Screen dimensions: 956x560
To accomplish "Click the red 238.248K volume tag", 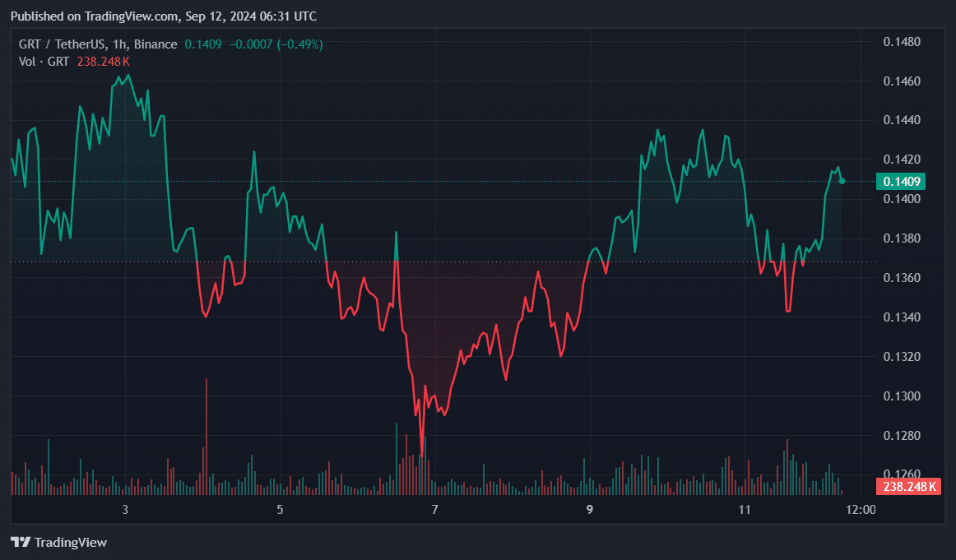I will (908, 486).
